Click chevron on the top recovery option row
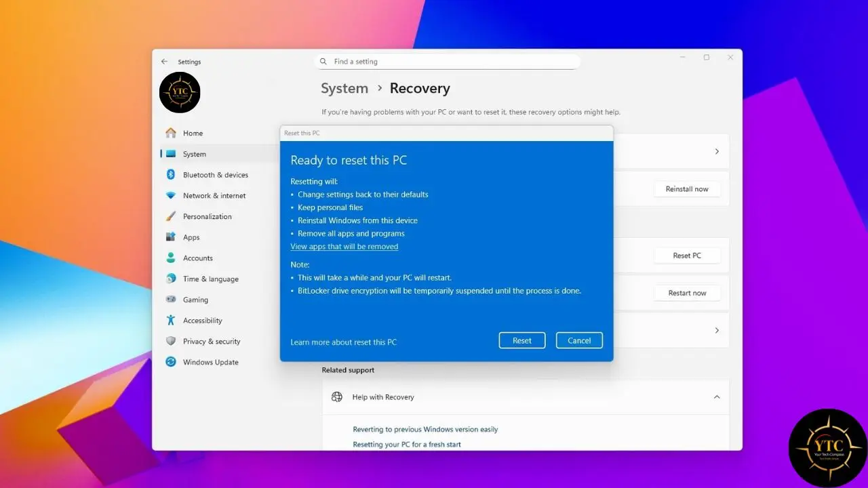This screenshot has height=488, width=868. click(x=717, y=151)
